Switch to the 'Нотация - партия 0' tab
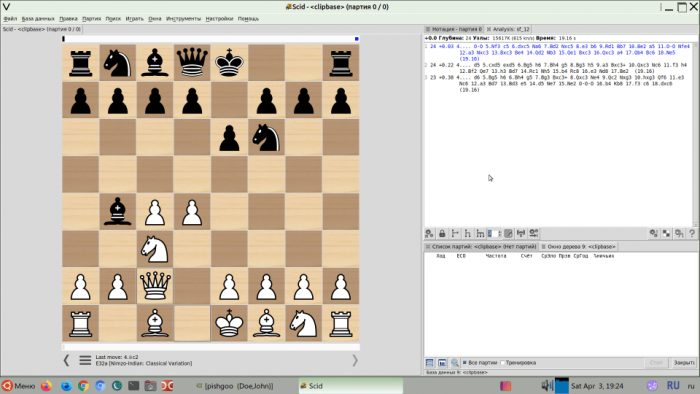The height and width of the screenshot is (394, 700). (x=454, y=29)
